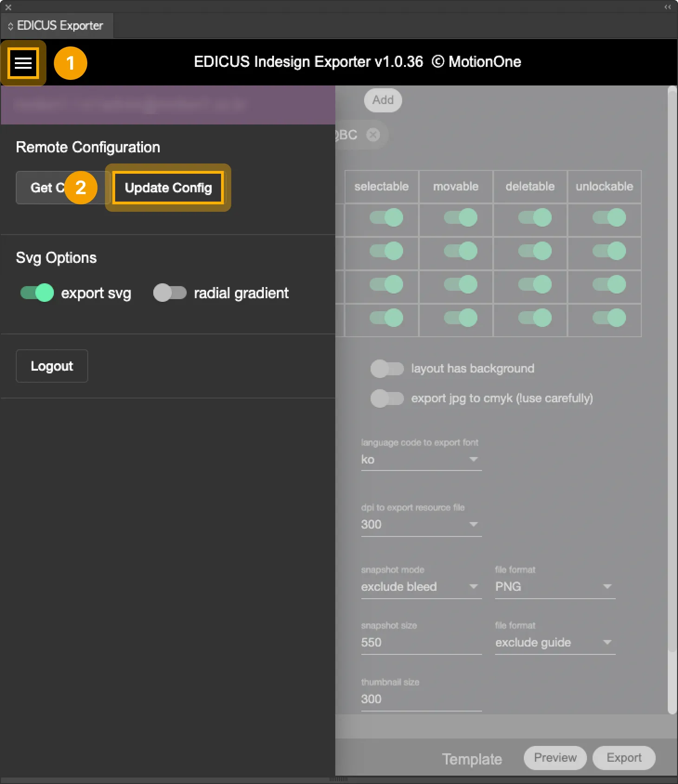The height and width of the screenshot is (784, 678).
Task: Disable the export svg toggle
Action: [x=37, y=293]
